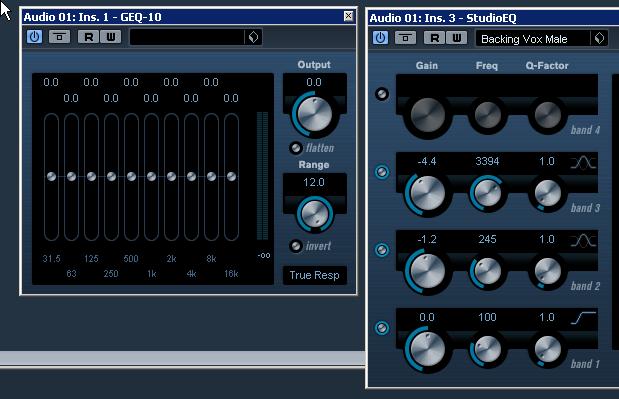Click GEQ-10 bypass effect icon button
This screenshot has width=619, height=399.
click(60, 37)
